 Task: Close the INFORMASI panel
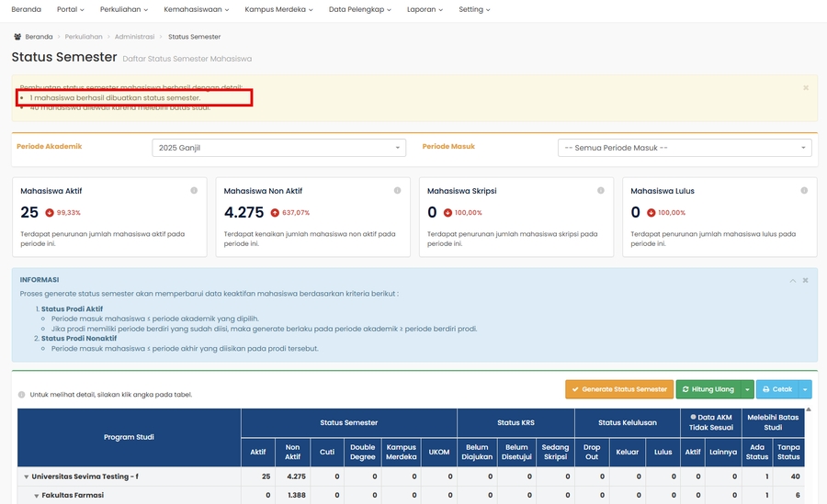click(x=806, y=280)
